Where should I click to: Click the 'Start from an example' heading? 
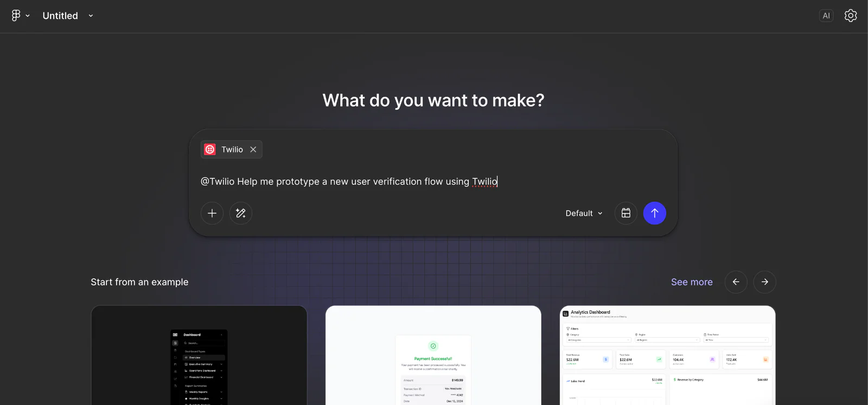pyautogui.click(x=139, y=282)
